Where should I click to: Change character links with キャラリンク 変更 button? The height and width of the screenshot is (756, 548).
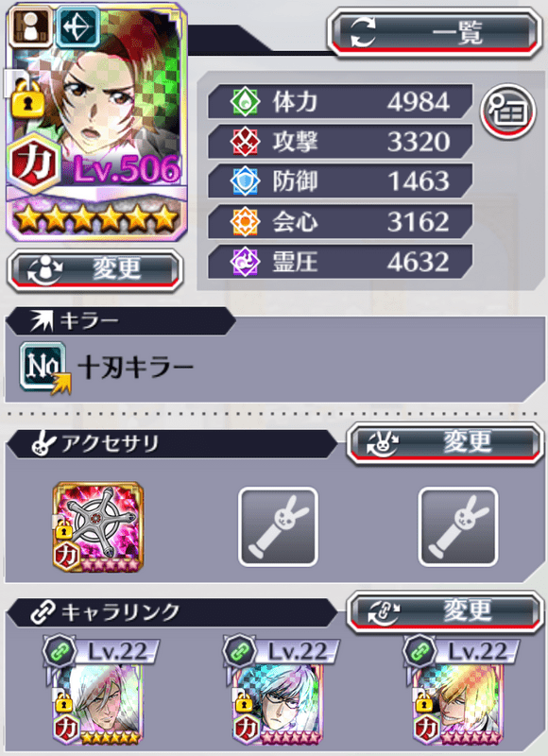click(x=444, y=612)
